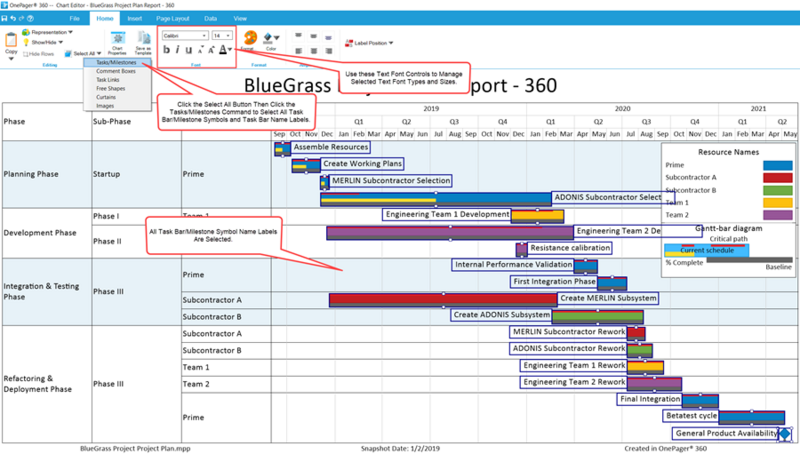Select General Product Availability milestone diamond
Screen dimensions: 800x454
[785, 434]
